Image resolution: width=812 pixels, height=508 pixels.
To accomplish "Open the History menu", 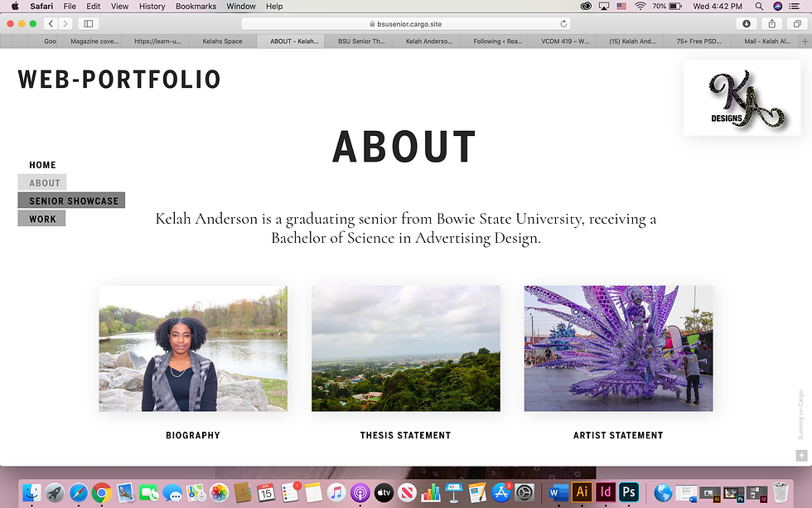I will coord(152,6).
